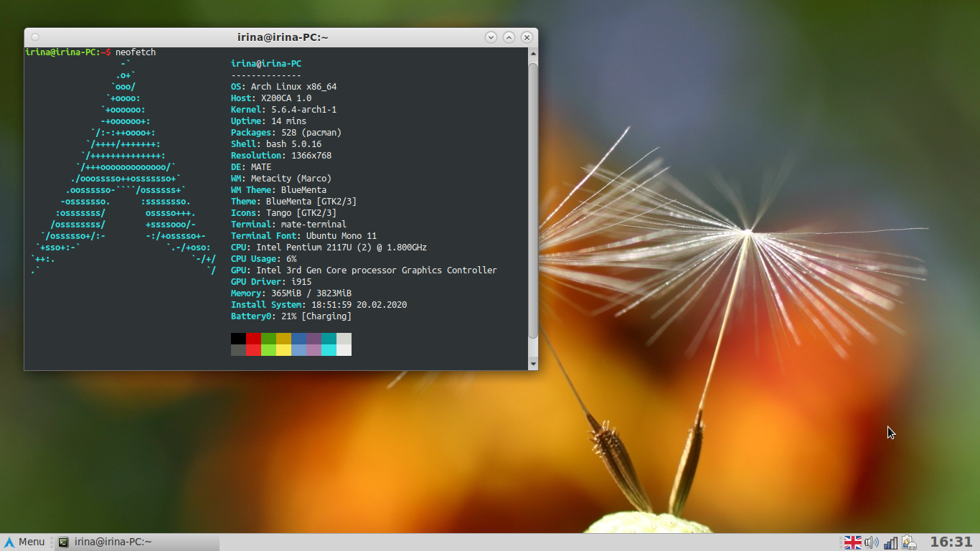
Task: Close the irina@irina-PC terminal window
Action: pos(527,37)
